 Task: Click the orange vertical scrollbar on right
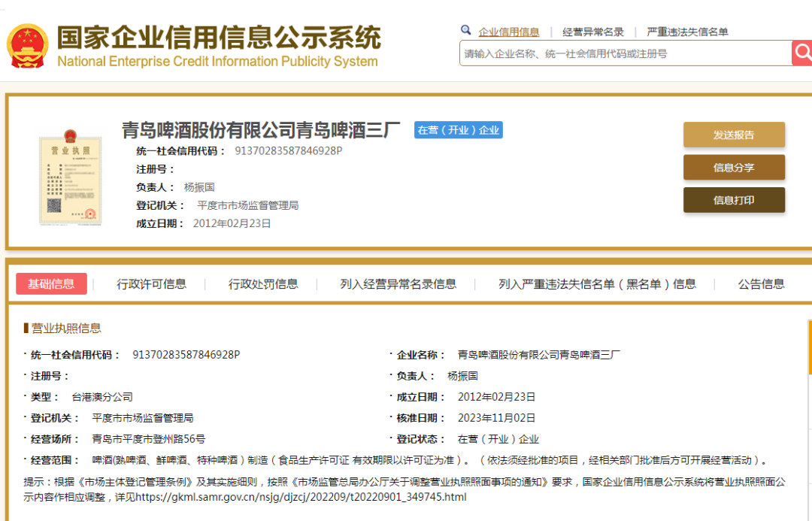809,347
